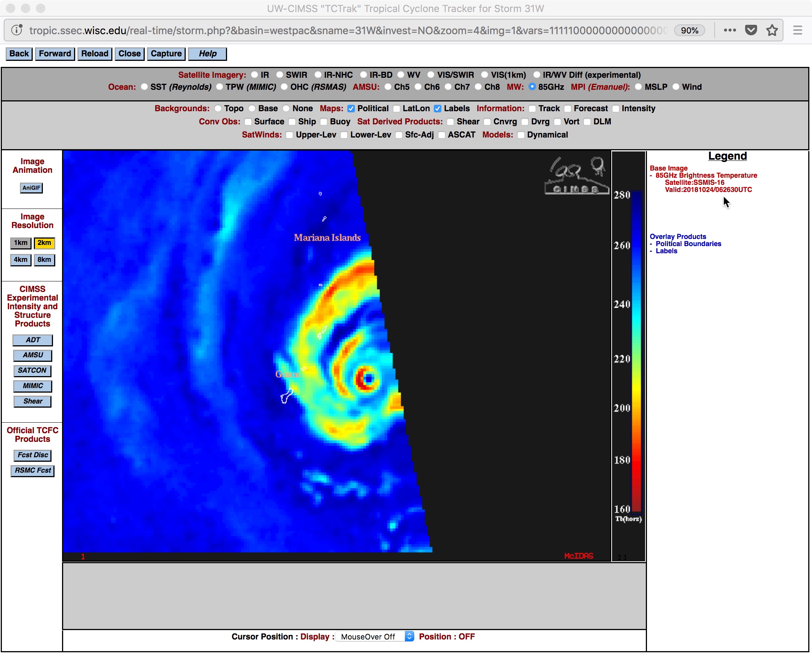Set image resolution to 2km
This screenshot has height=653, width=812.
point(44,243)
